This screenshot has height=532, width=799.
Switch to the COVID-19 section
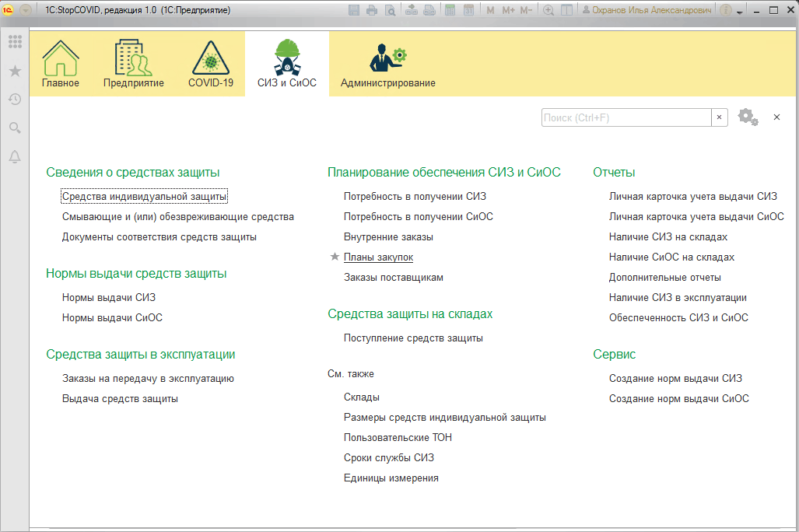point(211,65)
